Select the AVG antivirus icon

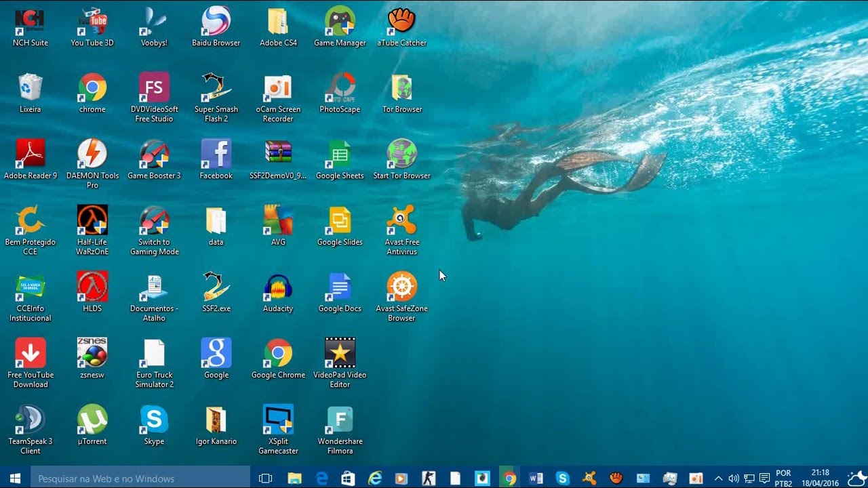click(x=278, y=226)
